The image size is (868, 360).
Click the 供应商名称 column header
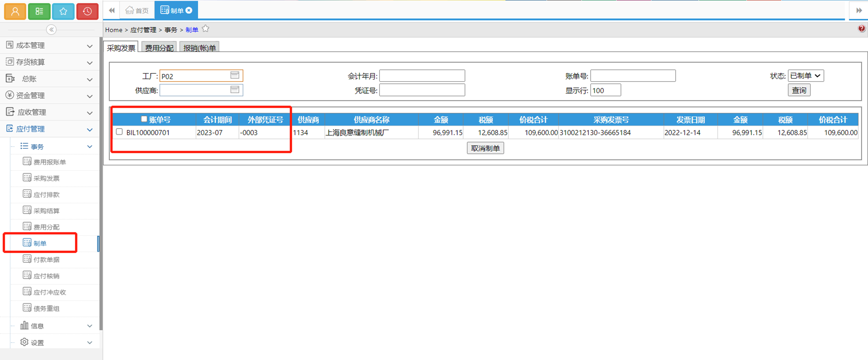[371, 119]
